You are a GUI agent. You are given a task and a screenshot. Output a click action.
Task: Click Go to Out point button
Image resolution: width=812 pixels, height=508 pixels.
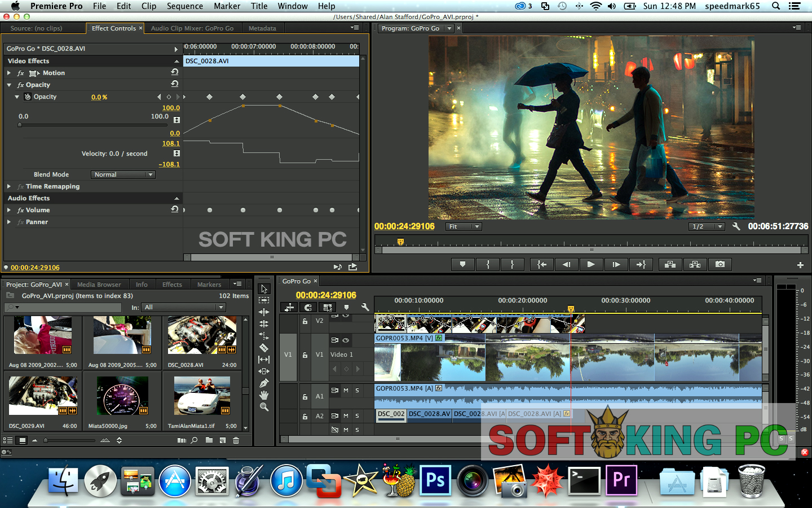click(x=641, y=264)
